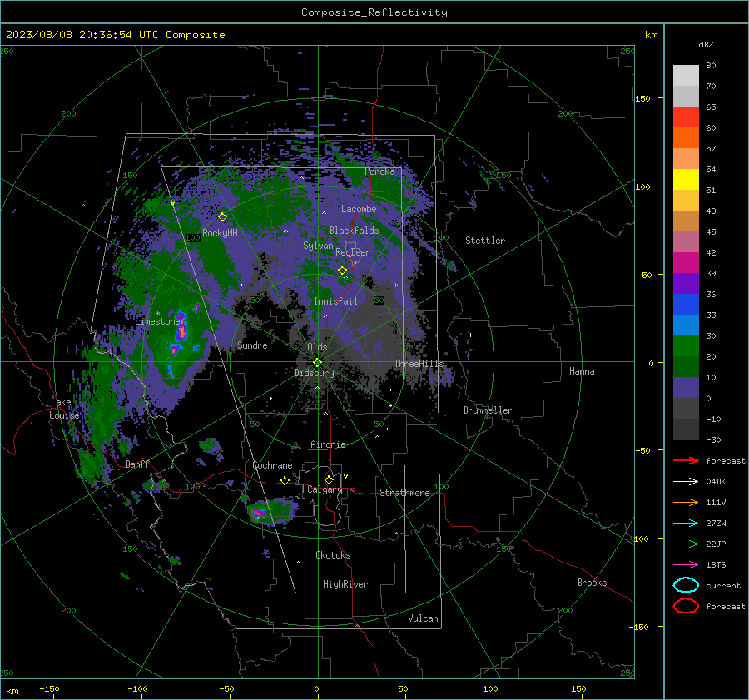Click the red forecast ellipse icon
The width and height of the screenshot is (749, 700).
pyautogui.click(x=686, y=606)
